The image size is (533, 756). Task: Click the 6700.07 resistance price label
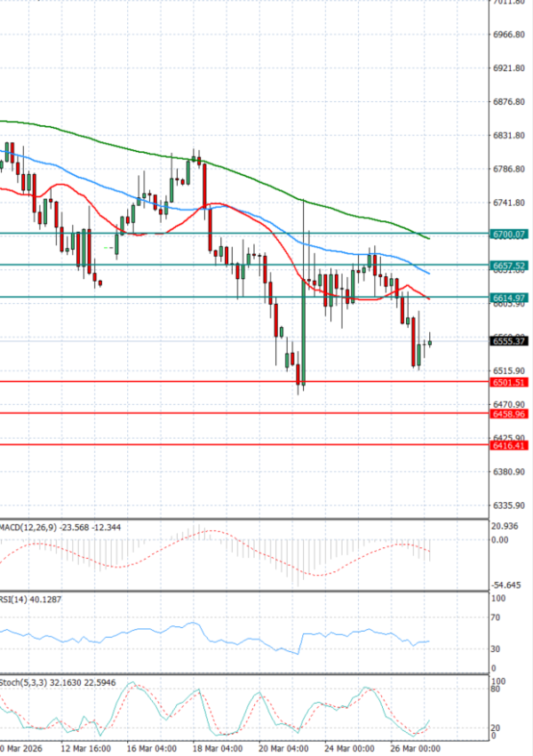click(509, 234)
